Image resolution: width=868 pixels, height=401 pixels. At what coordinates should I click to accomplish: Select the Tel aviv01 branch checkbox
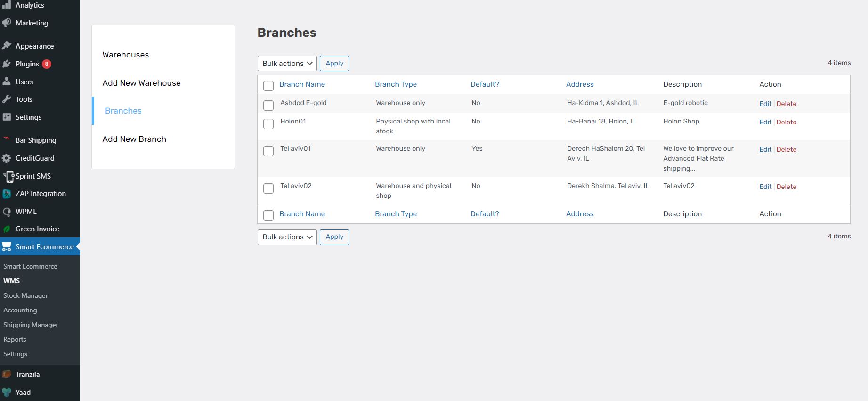click(x=268, y=151)
